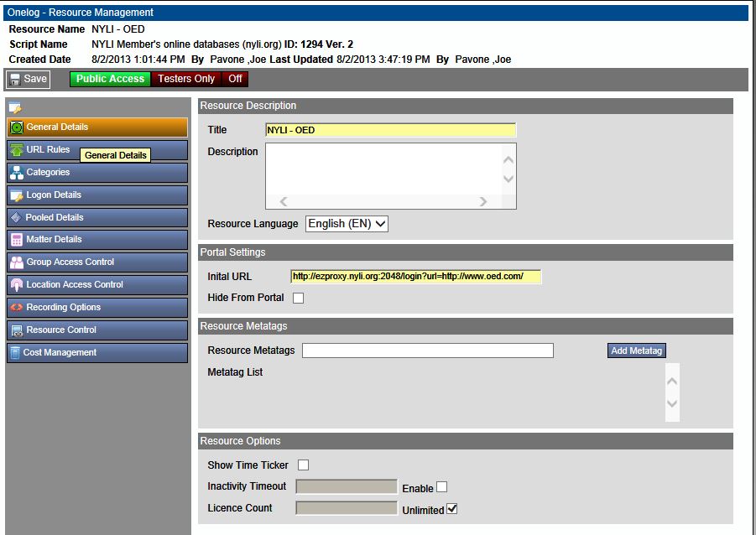Click the Save button
This screenshot has height=535, width=756.
tap(29, 79)
